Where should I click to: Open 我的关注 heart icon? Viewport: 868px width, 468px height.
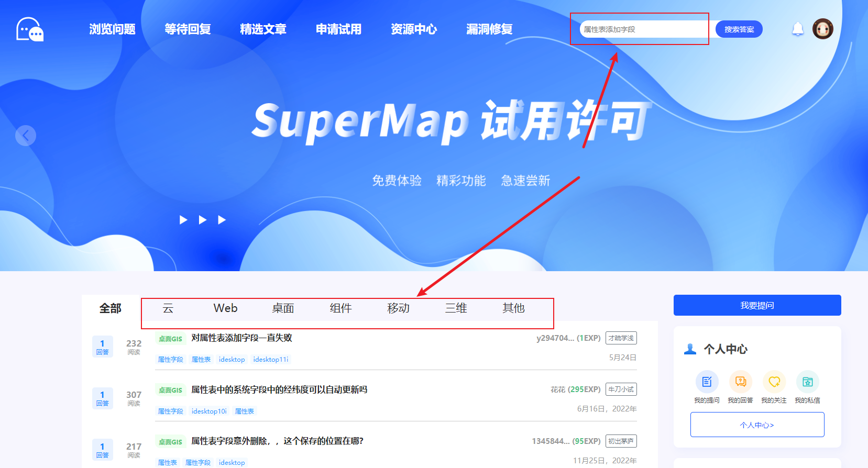pyautogui.click(x=774, y=382)
